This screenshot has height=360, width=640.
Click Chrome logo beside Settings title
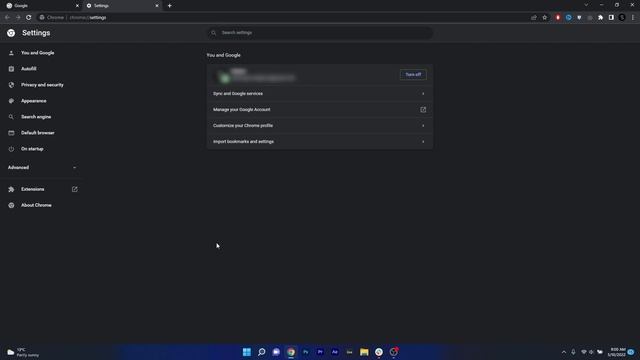pos(11,33)
